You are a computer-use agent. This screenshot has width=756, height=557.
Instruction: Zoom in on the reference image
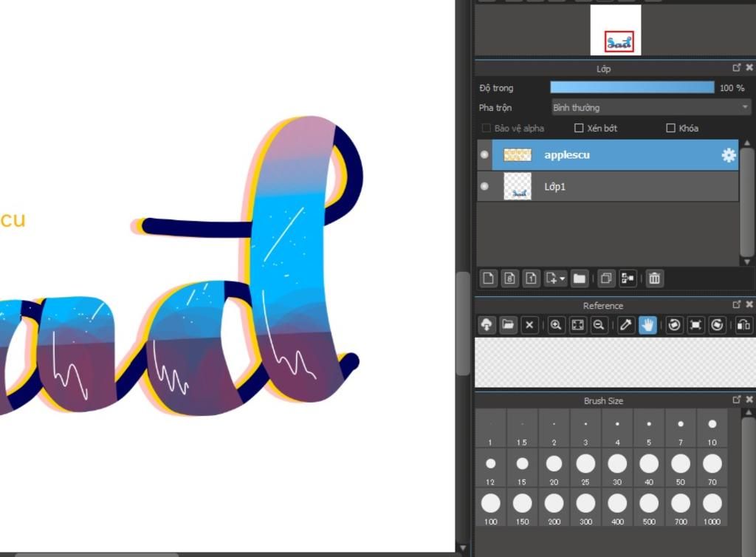556,325
